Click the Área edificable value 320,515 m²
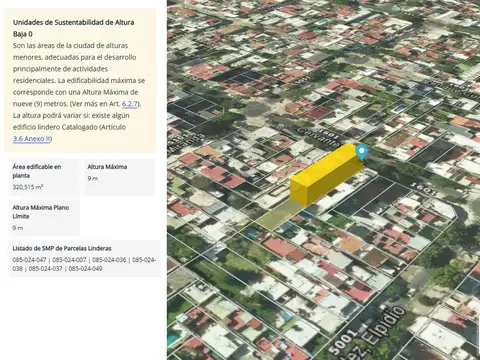Screen dimensions: 480x360 28,187
